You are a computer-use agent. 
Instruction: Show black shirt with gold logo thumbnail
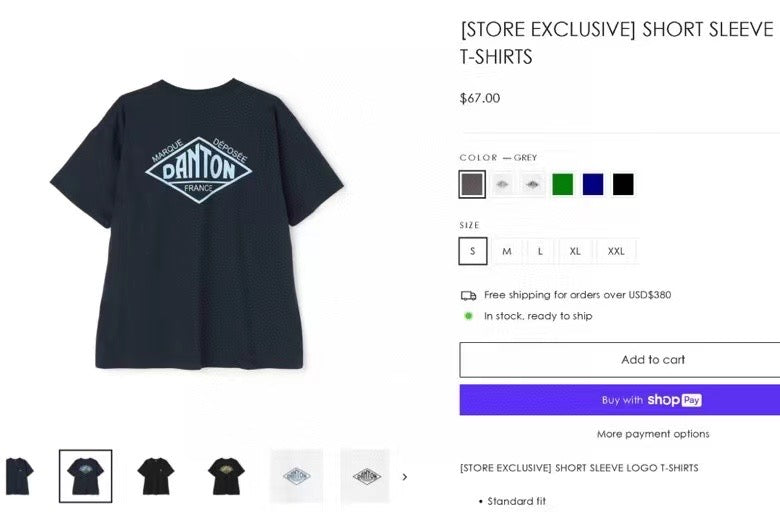pyautogui.click(x=226, y=476)
